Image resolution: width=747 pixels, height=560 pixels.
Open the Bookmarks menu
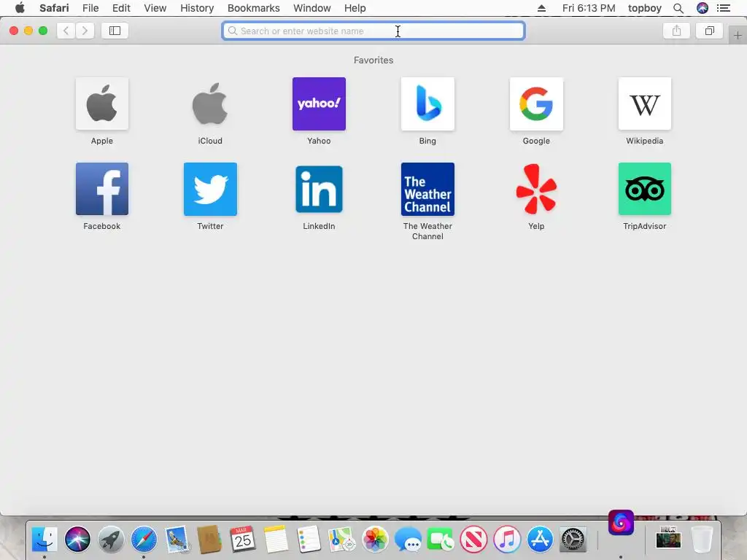(253, 8)
